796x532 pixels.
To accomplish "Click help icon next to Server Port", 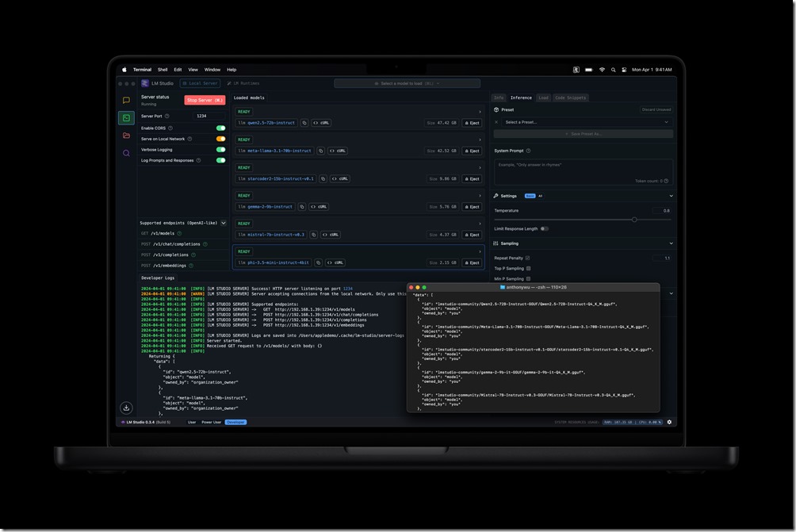I will click(166, 116).
